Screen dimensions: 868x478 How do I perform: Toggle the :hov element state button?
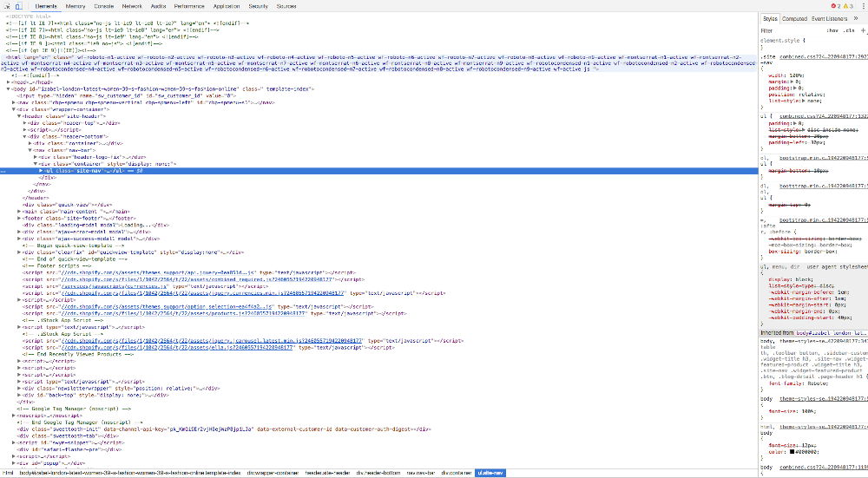(832, 30)
